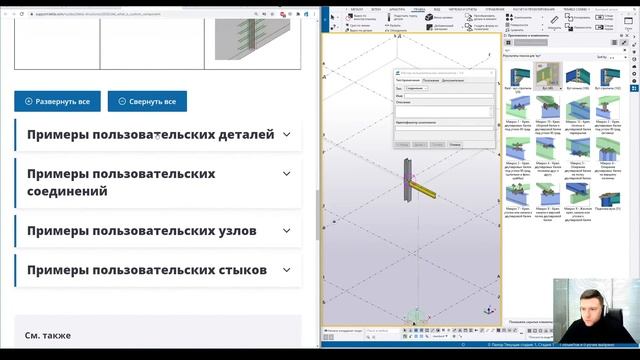Click the Описание text area in wizard
Viewport: 640px width, 360px height.
coord(443,111)
